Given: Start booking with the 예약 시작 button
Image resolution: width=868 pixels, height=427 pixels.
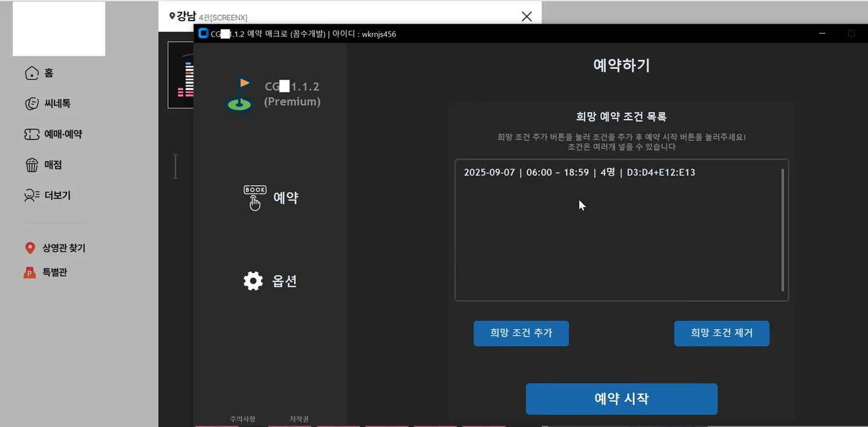Looking at the screenshot, I should coord(621,399).
